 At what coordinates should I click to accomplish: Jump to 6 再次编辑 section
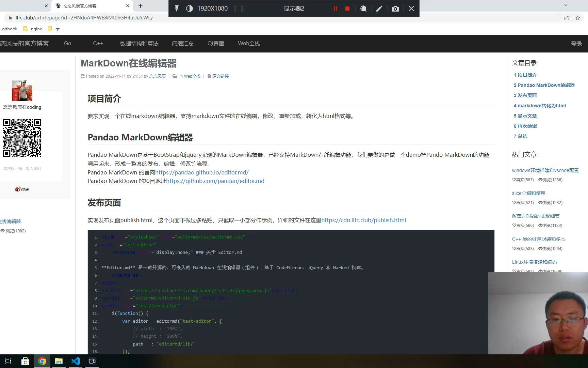tap(525, 126)
